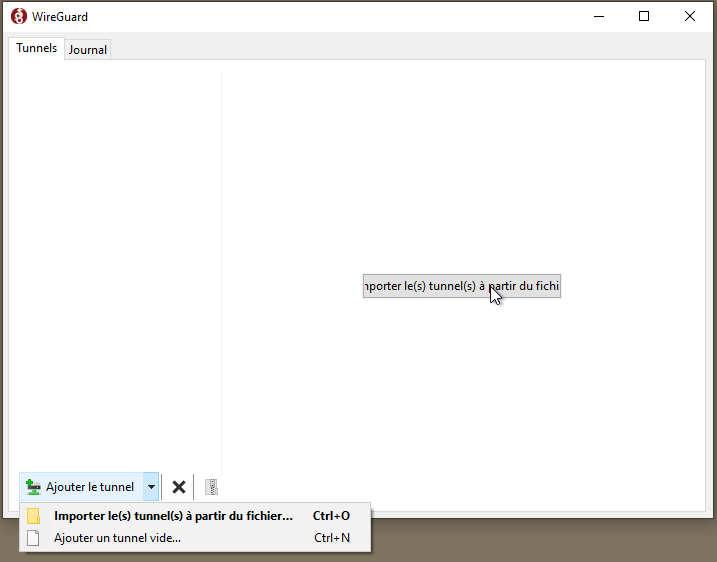Screen dimensions: 717x562
Task: Click the WireGuard window title text
Action: tap(60, 16)
